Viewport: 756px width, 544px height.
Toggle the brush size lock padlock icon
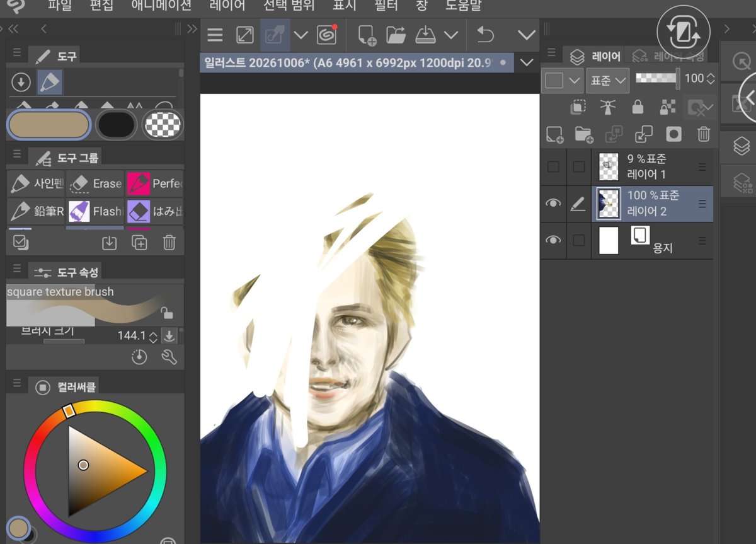pos(166,313)
